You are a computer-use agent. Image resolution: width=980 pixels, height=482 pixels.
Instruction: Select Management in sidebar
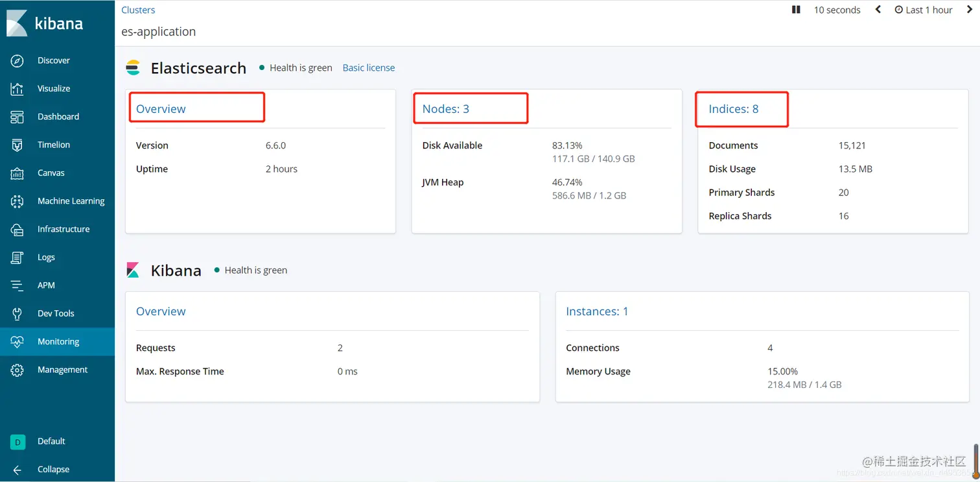[62, 370]
